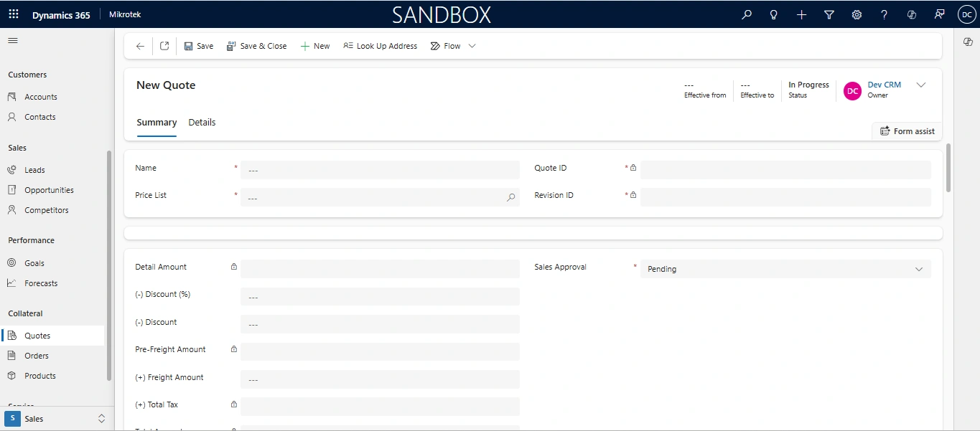Click the Save & Close button

[256, 46]
